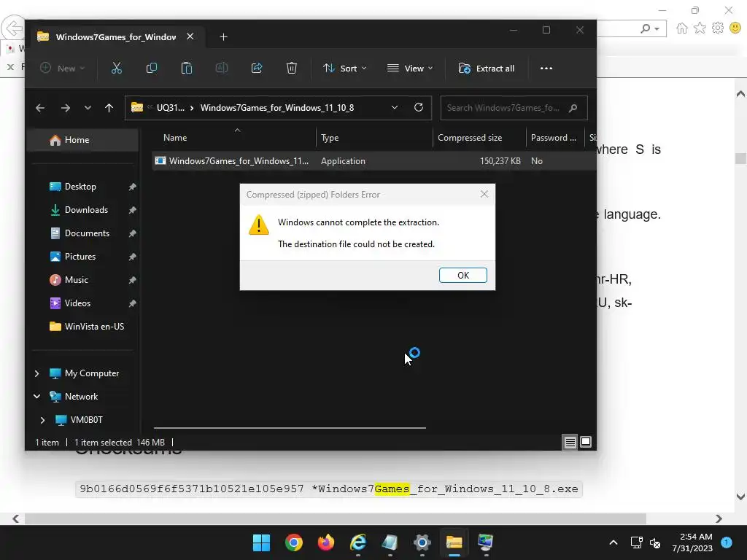Click Internet Explorer Home icon
Viewport: 747px width, 560px height.
coord(682,28)
